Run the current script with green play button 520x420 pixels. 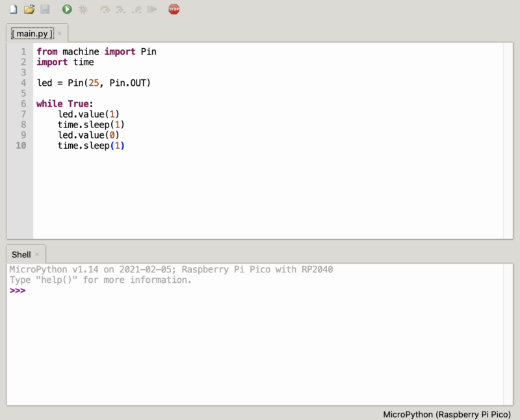pos(67,9)
